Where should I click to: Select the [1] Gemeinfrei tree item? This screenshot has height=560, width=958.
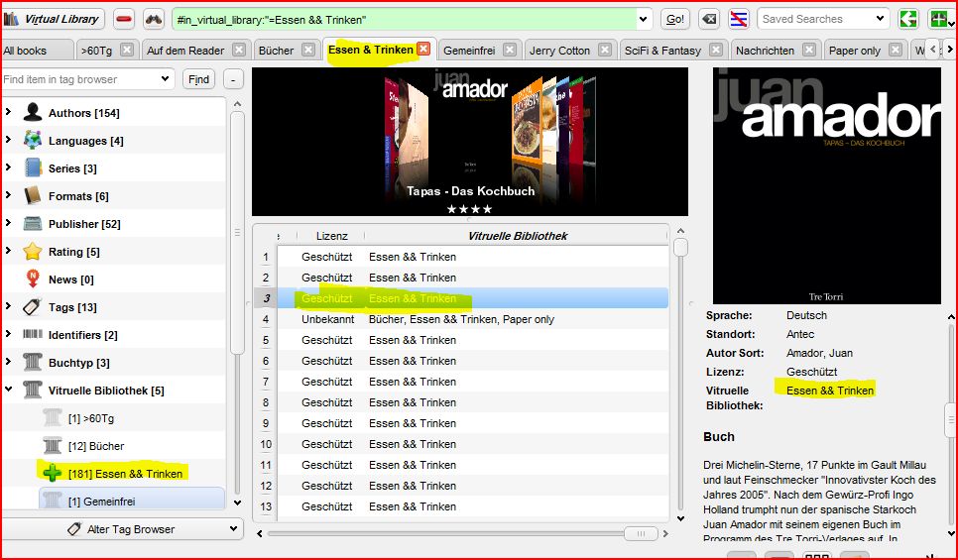click(x=131, y=501)
